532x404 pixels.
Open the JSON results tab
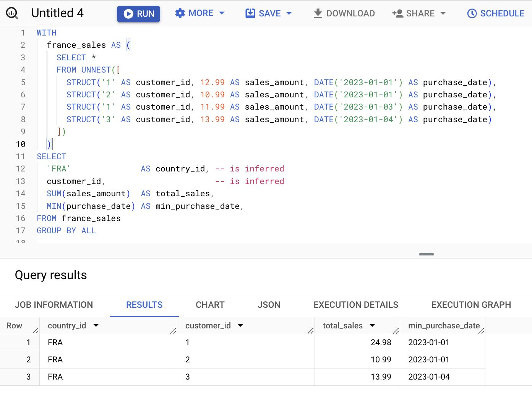tap(269, 305)
